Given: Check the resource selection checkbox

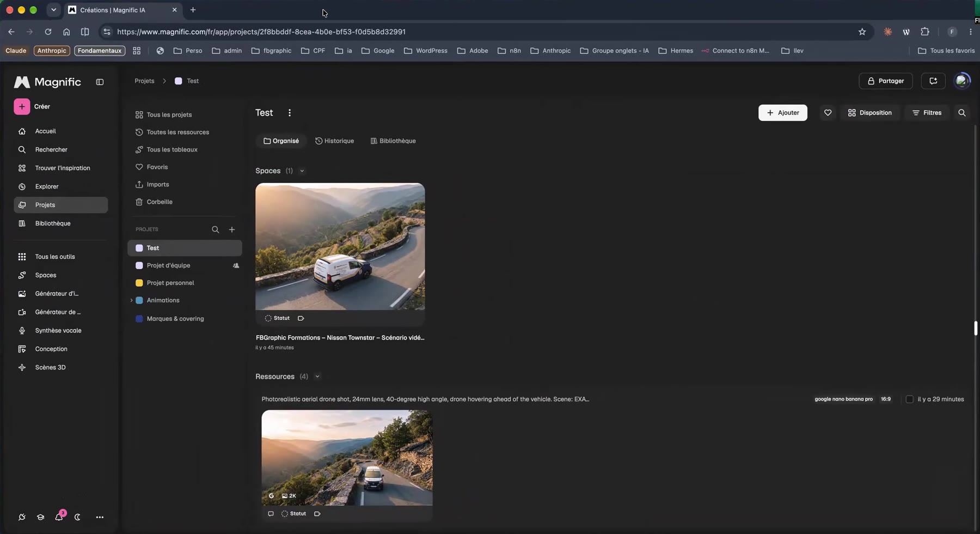Looking at the screenshot, I should (909, 399).
